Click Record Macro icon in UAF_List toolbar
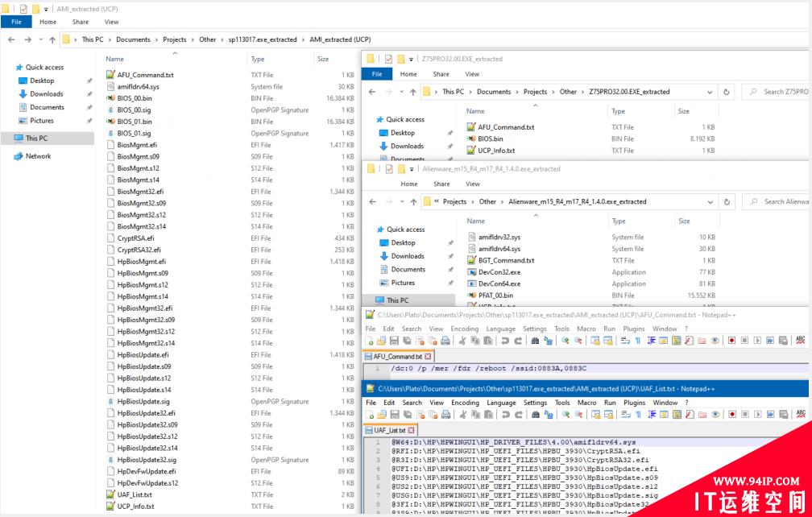Image resolution: width=812 pixels, height=517 pixels. 731,415
